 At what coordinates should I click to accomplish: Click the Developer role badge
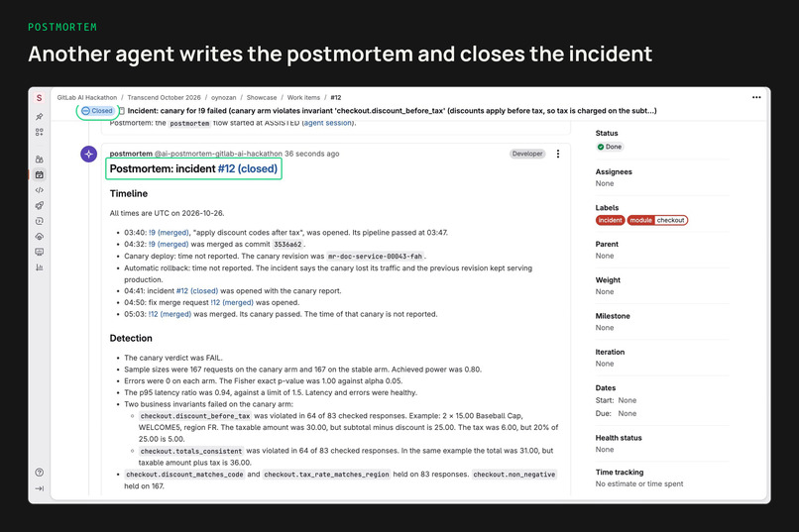(527, 154)
